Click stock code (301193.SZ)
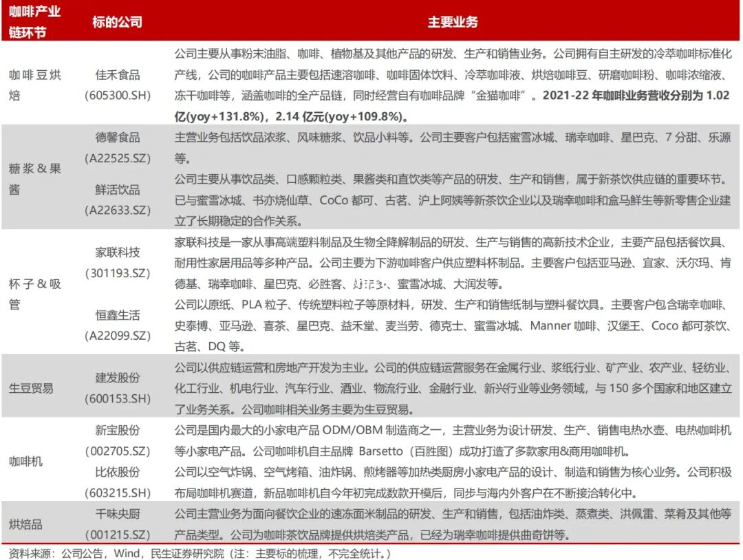The image size is (743, 560). 118,273
